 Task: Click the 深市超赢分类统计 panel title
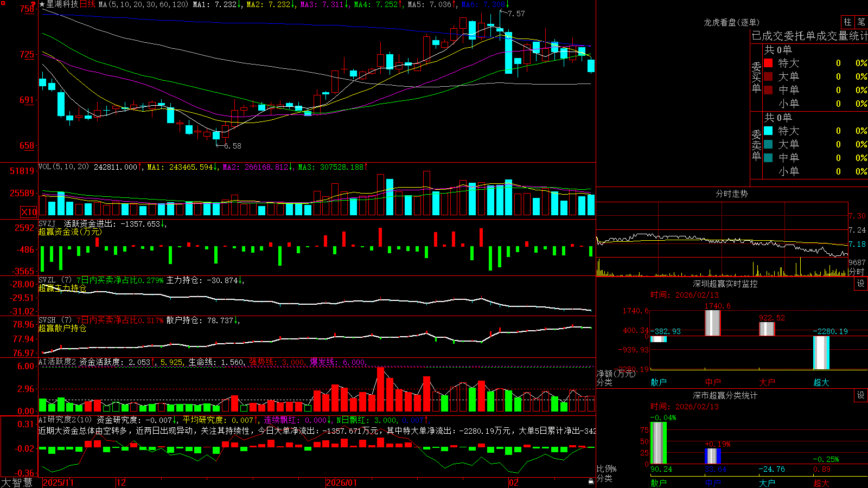pos(725,395)
